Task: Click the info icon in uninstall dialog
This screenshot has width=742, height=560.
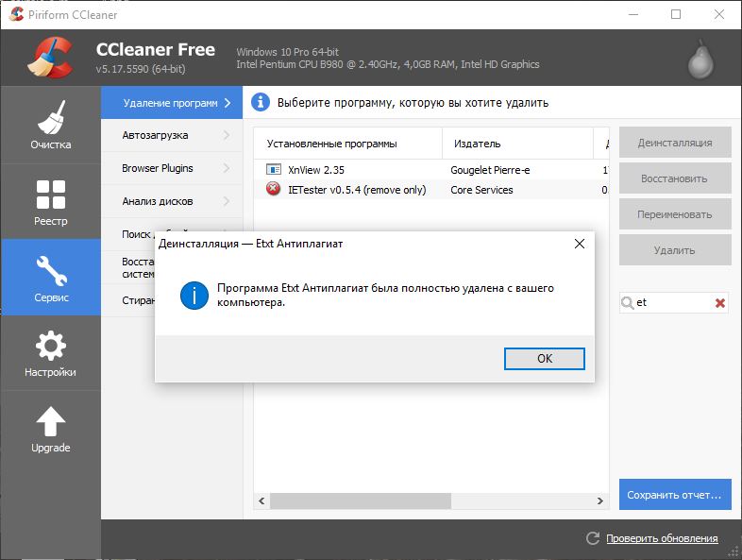Action: (x=194, y=296)
